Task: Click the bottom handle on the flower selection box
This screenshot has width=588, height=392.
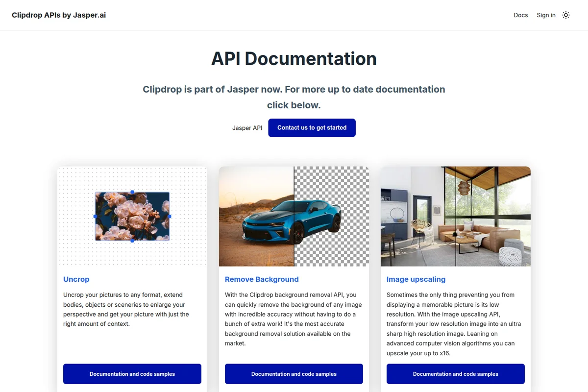Action: (132, 241)
